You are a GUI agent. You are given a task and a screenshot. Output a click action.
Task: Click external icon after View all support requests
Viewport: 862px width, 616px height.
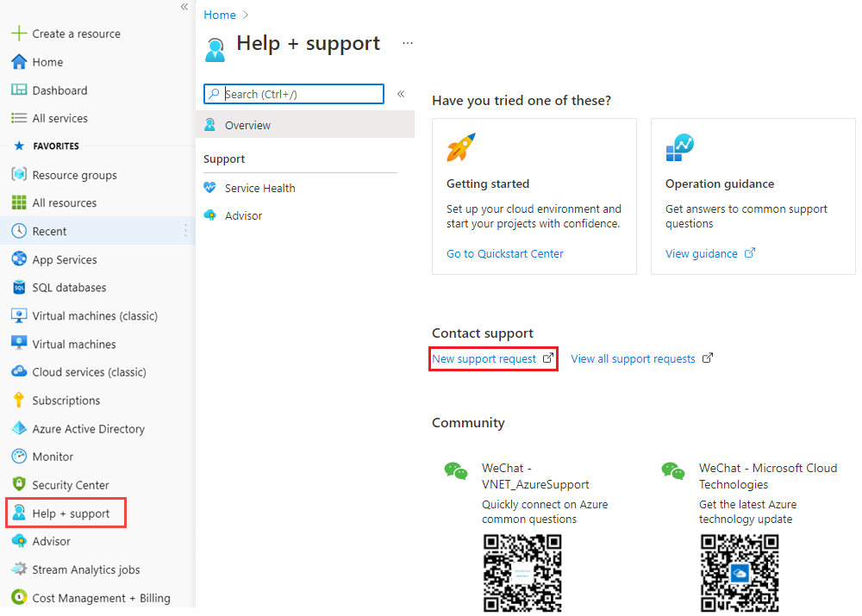point(708,358)
